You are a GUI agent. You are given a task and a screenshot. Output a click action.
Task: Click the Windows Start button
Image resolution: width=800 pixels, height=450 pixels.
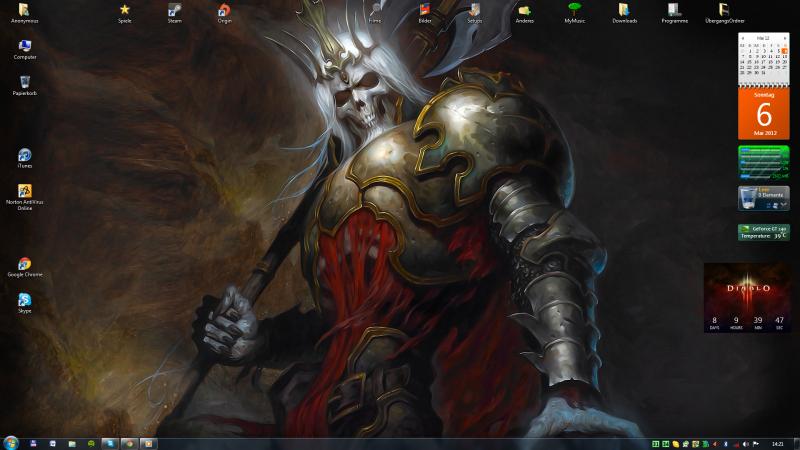click(x=11, y=442)
